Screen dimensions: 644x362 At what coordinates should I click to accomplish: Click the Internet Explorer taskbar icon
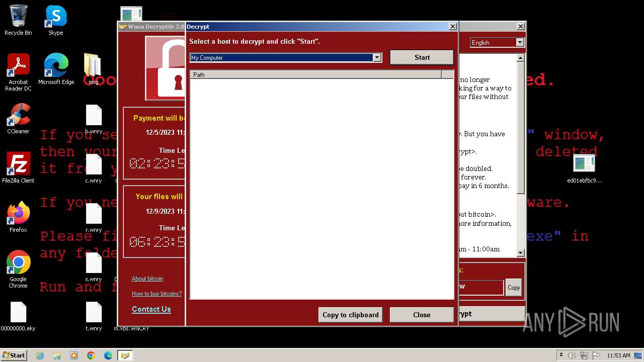click(40, 355)
